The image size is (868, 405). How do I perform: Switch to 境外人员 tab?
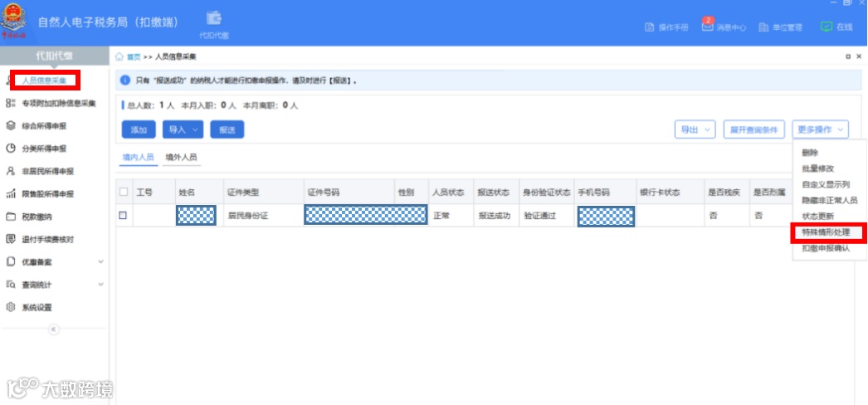pyautogui.click(x=181, y=158)
